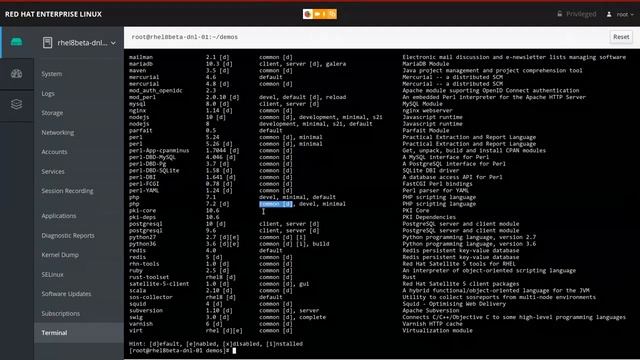Open SELinux in the sidebar
The image size is (640, 360).
point(52,275)
